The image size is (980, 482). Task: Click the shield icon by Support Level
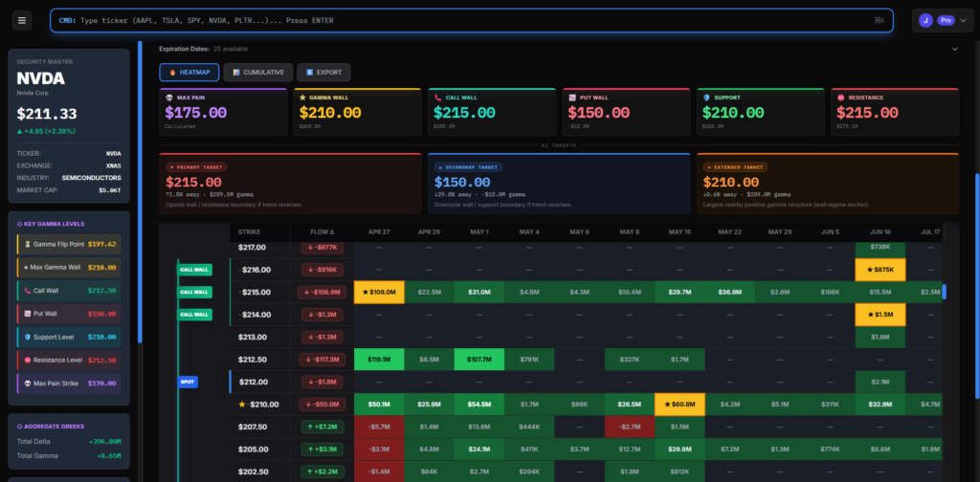[27, 338]
